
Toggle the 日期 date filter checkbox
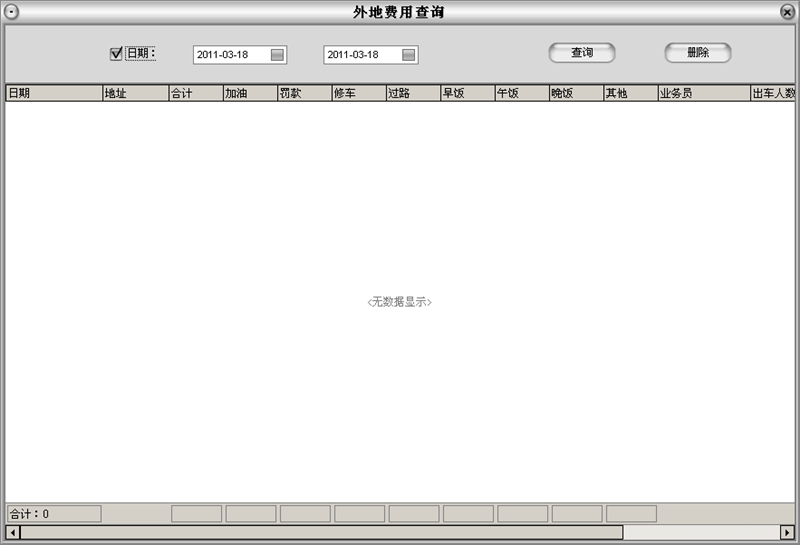coord(116,54)
